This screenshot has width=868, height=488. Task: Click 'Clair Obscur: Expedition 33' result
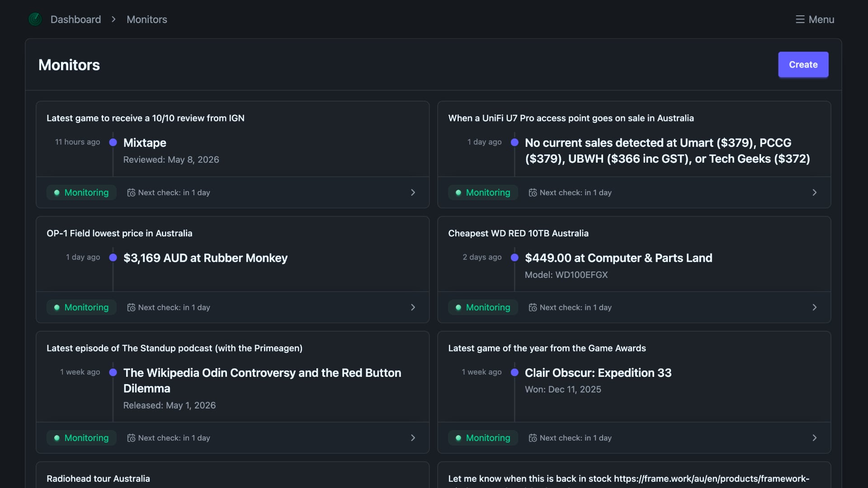click(x=598, y=373)
